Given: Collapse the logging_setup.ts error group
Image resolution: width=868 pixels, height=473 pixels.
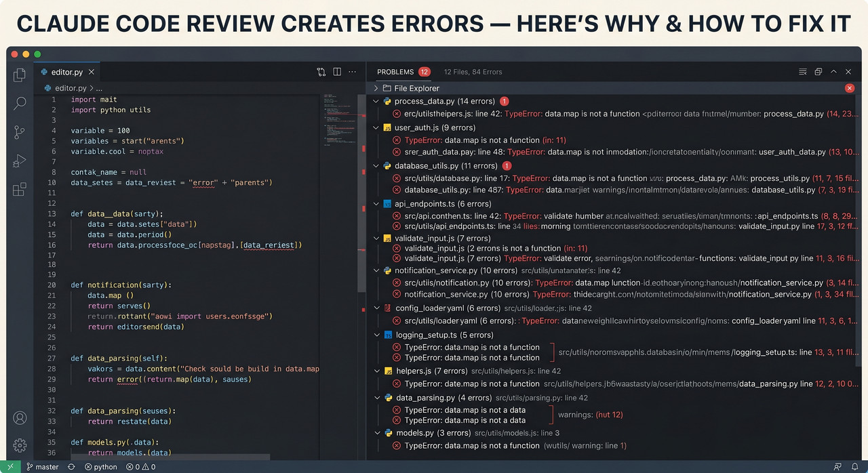Looking at the screenshot, I should coord(376,335).
